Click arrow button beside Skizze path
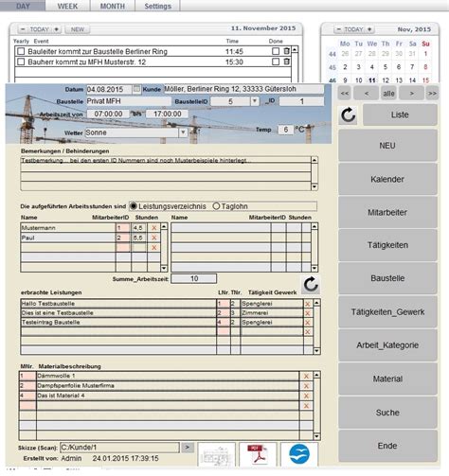 [188, 448]
